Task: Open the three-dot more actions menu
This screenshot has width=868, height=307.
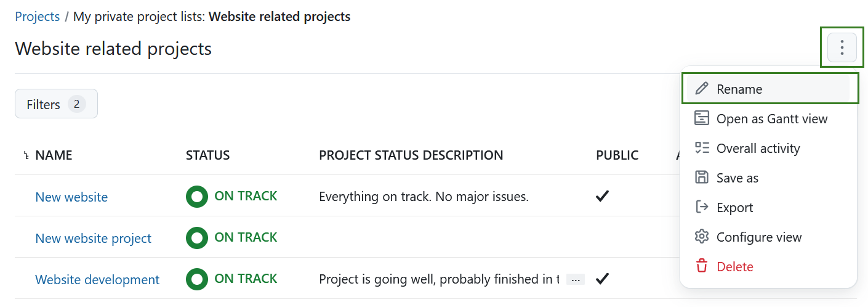Action: 842,47
